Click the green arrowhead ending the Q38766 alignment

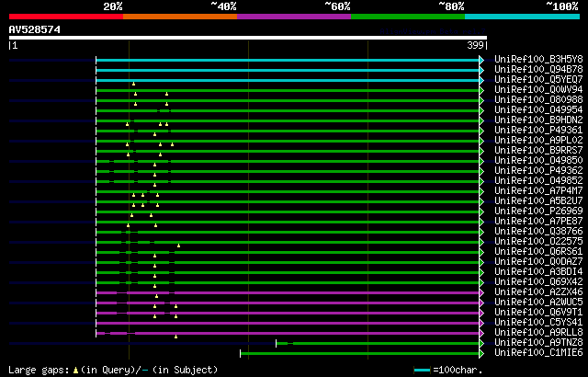pyautogui.click(x=481, y=233)
